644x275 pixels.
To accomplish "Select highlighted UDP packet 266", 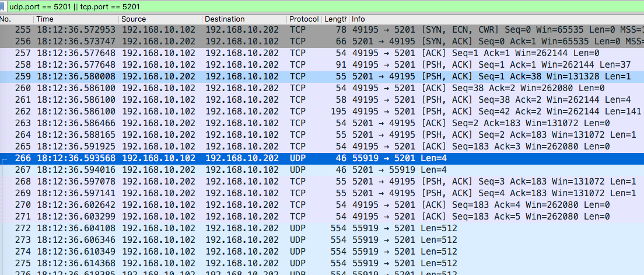I will click(322, 158).
